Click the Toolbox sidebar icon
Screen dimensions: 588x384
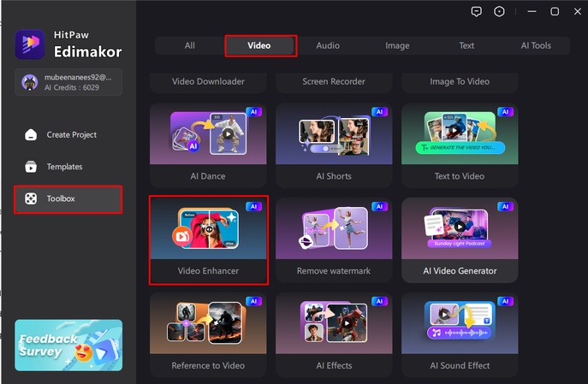(31, 198)
